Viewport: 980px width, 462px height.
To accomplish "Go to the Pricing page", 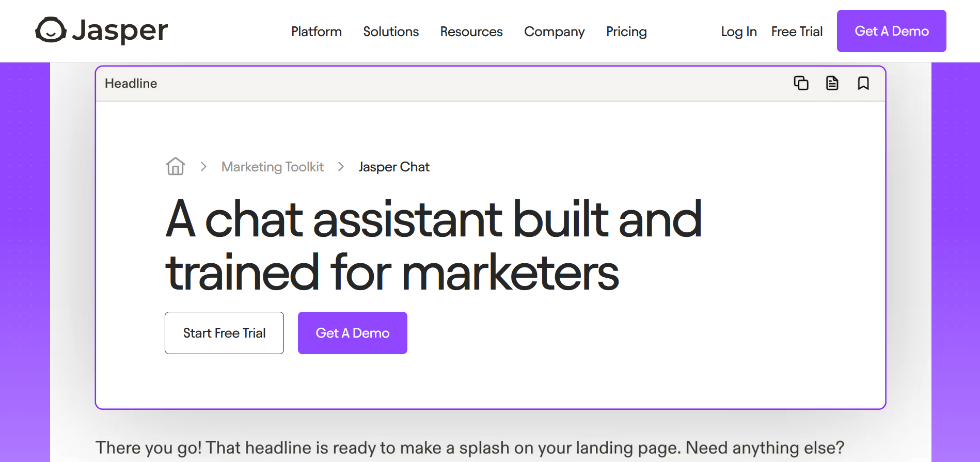I will pos(626,32).
